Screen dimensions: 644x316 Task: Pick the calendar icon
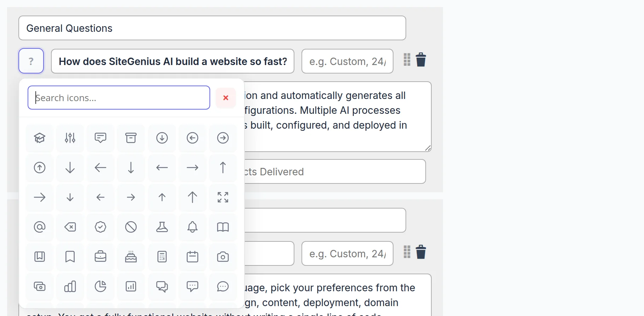[x=192, y=257]
